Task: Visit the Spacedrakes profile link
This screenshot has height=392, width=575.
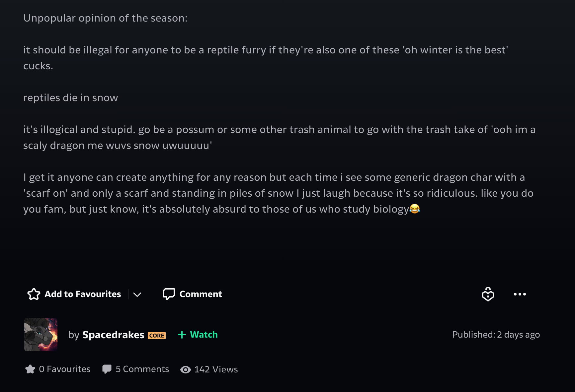Action: pos(113,335)
